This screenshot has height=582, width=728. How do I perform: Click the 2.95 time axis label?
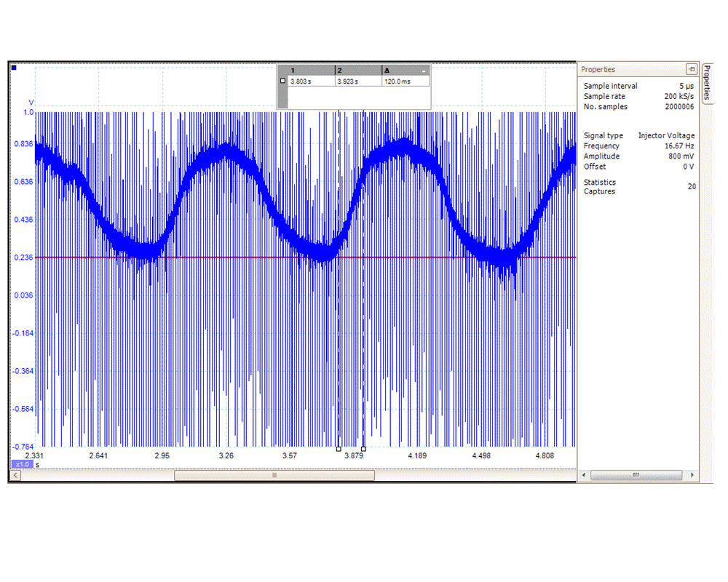162,455
